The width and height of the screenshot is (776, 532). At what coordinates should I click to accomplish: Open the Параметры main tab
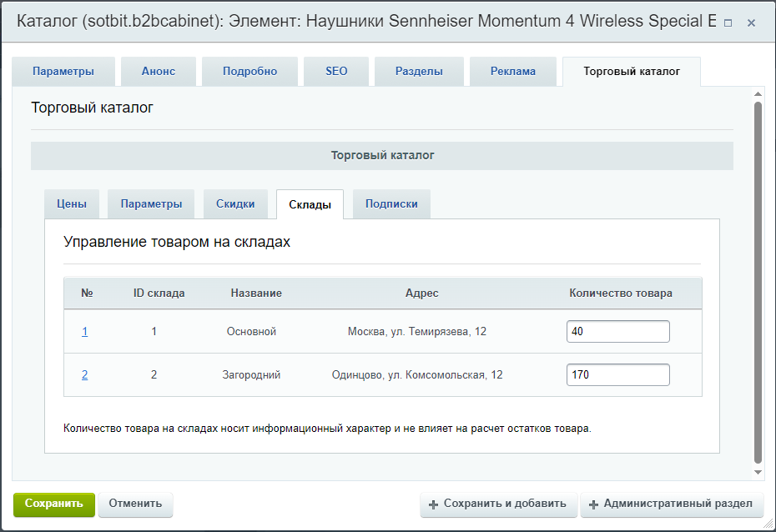point(63,71)
